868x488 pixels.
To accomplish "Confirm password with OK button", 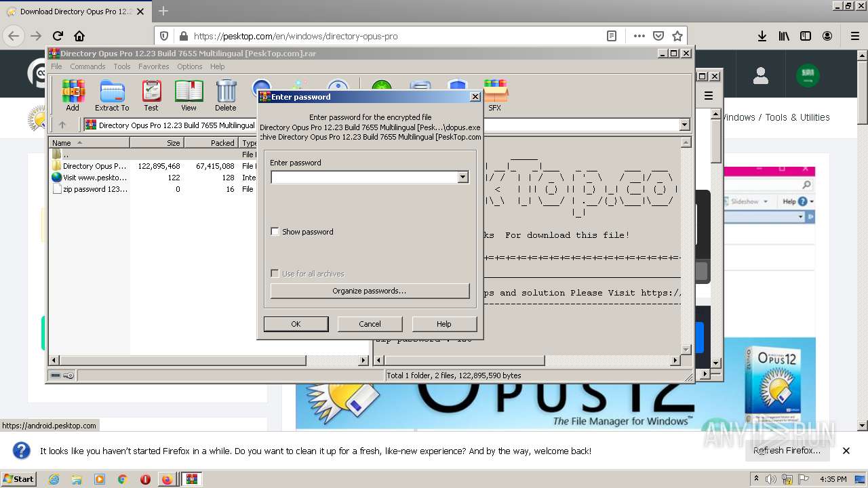I will [296, 324].
